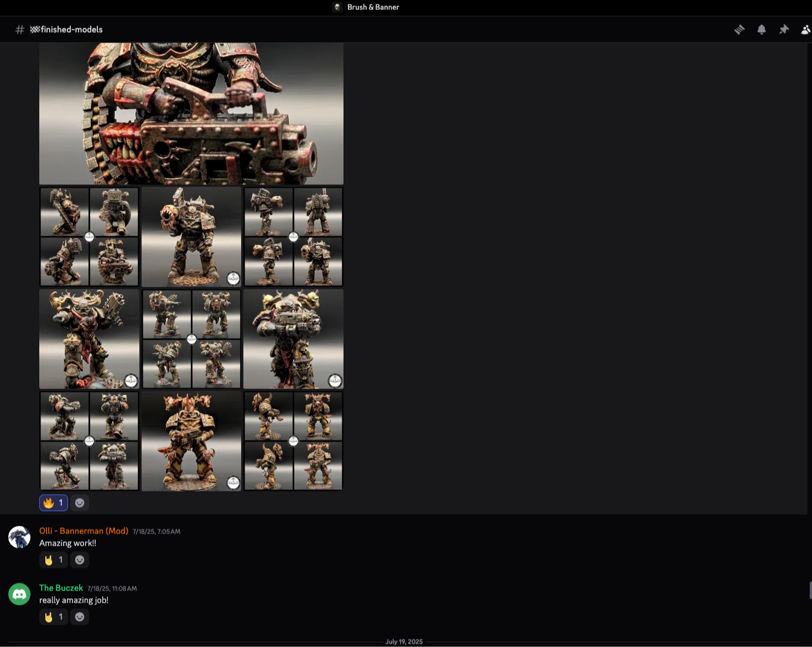Open the third-row right gold collage thumbnail
This screenshot has height=647, width=812.
[293, 441]
